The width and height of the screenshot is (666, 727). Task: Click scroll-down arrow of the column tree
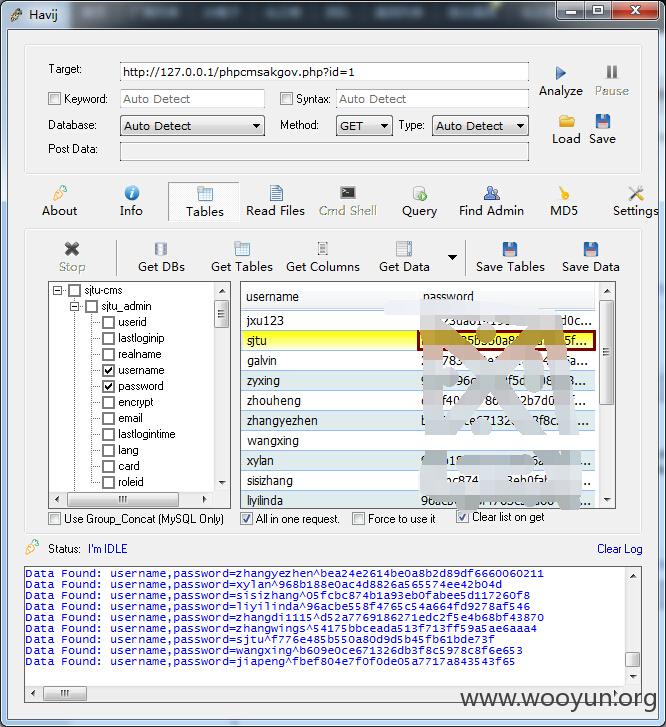point(222,483)
